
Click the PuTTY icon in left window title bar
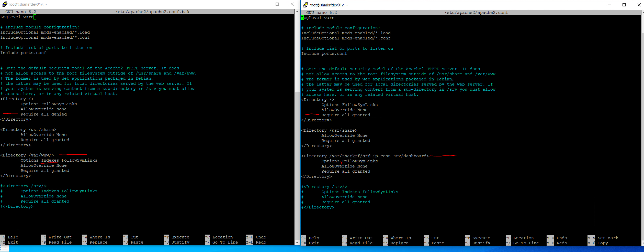point(5,4)
